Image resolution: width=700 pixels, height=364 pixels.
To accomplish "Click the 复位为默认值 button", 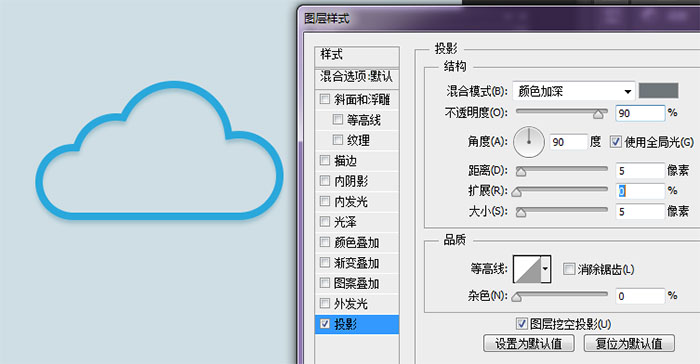I will [629, 343].
